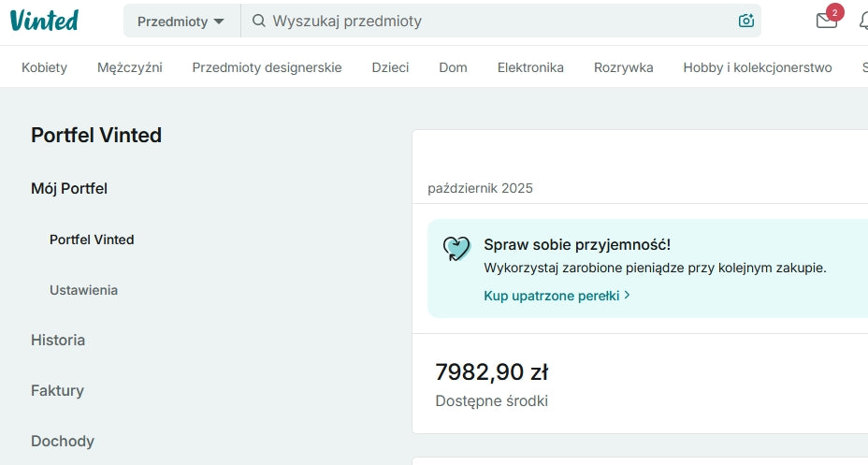Open the Dzieci category

(x=390, y=67)
